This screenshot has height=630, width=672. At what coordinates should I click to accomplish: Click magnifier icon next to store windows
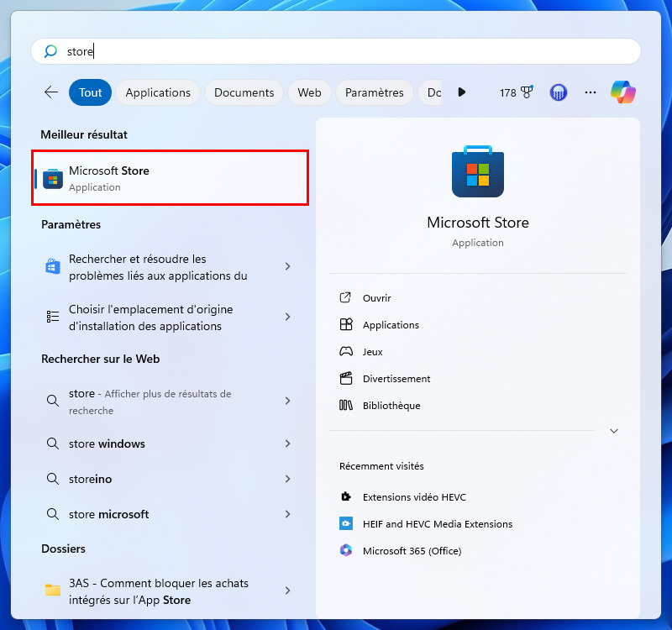point(53,444)
